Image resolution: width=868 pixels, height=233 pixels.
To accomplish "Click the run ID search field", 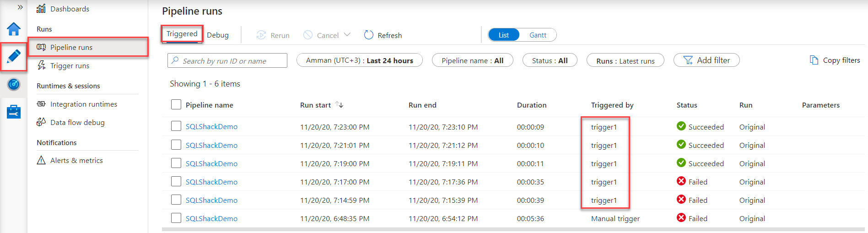I will pos(227,61).
